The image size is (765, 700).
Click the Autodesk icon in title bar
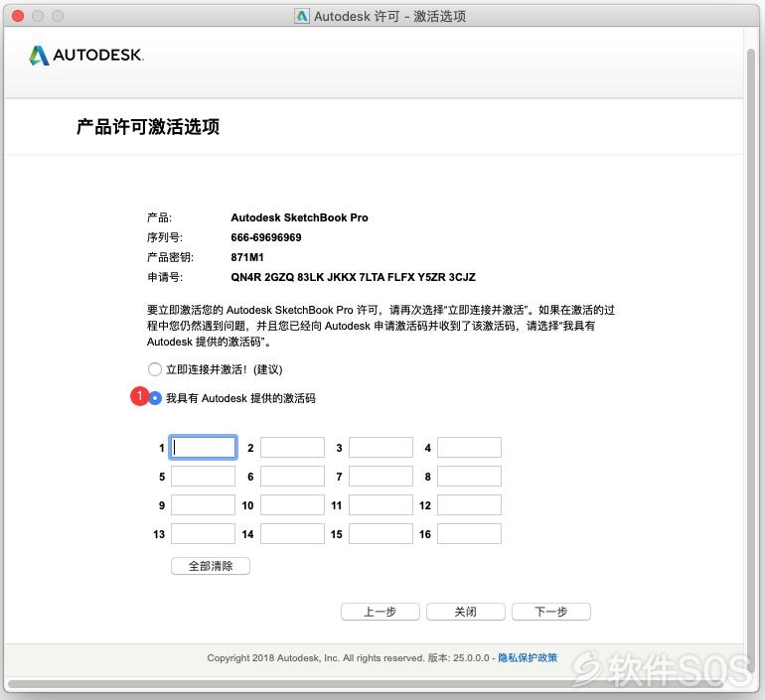point(301,16)
